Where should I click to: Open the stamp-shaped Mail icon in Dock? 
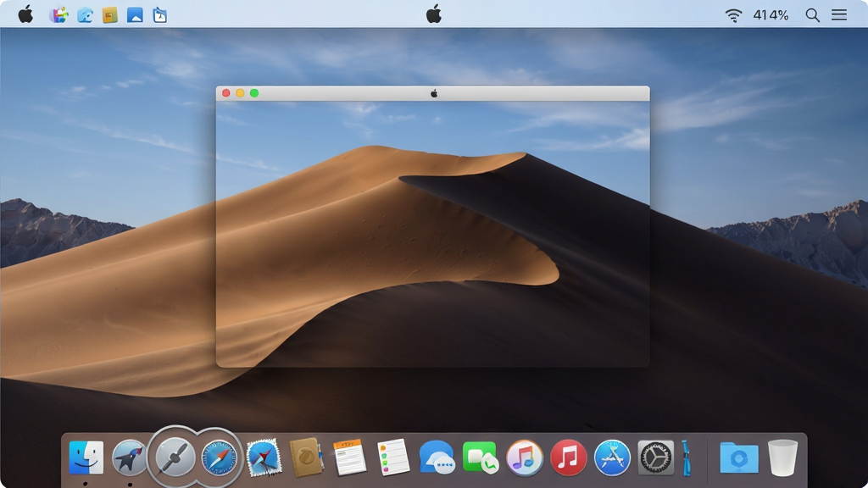(x=263, y=457)
